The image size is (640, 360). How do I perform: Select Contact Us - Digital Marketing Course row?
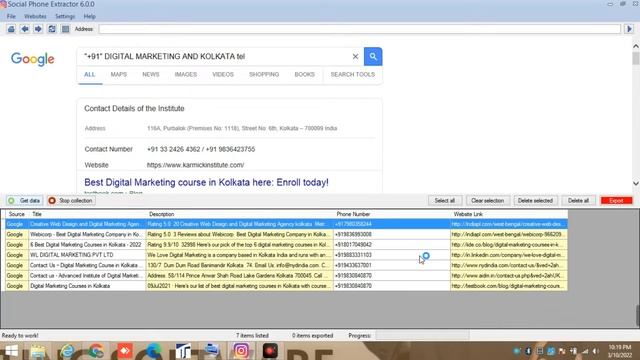point(287,265)
